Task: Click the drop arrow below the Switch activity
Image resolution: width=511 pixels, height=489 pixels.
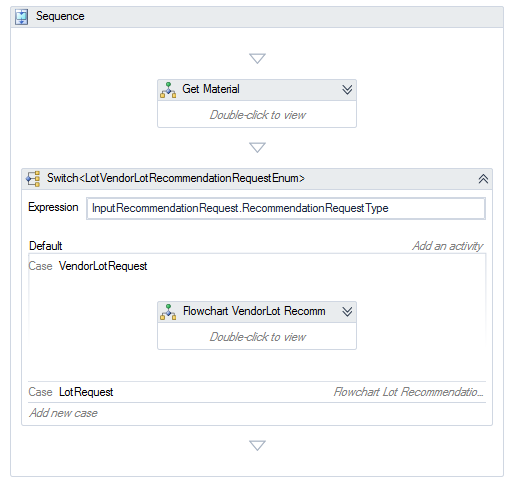Action: (x=257, y=445)
